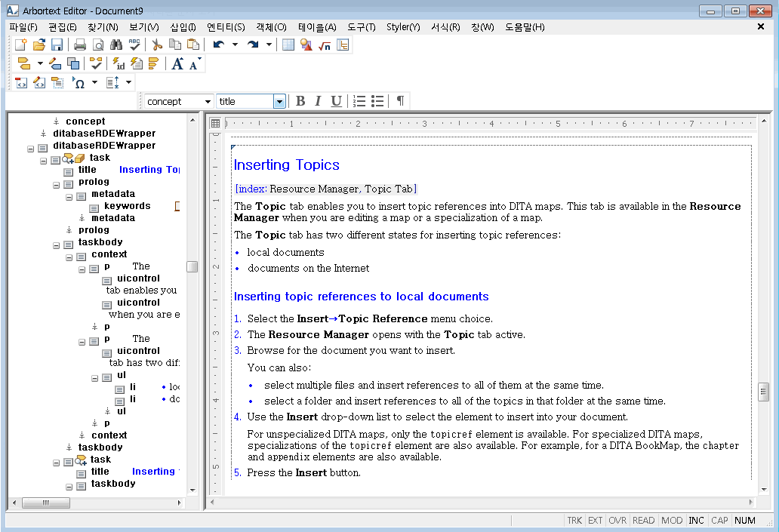
Task: Click the insert table icon
Action: tap(288, 45)
